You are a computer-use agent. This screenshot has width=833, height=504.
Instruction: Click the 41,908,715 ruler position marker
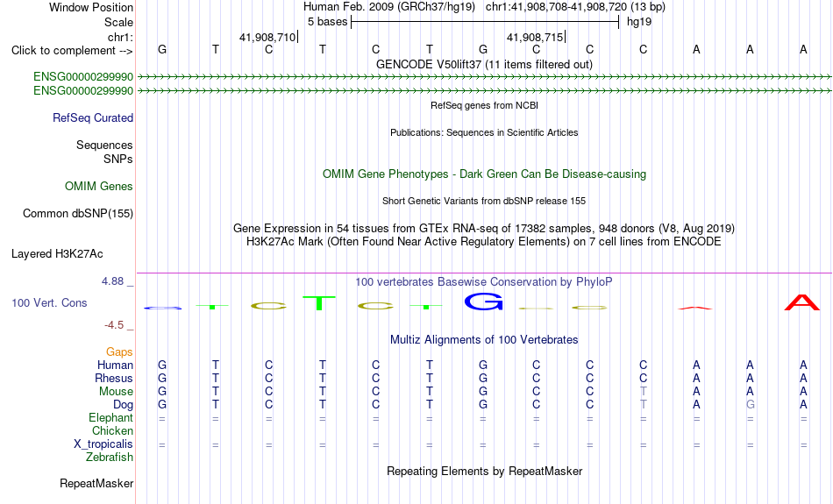click(535, 37)
